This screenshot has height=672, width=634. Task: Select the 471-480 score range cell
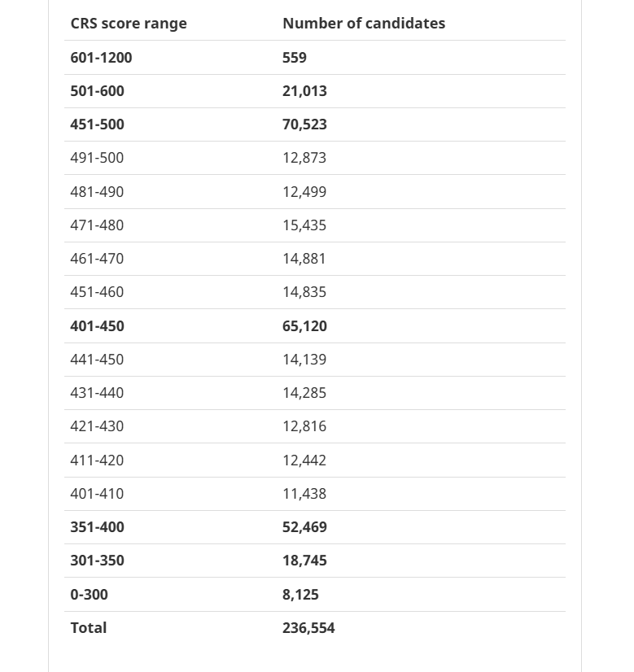[97, 225]
